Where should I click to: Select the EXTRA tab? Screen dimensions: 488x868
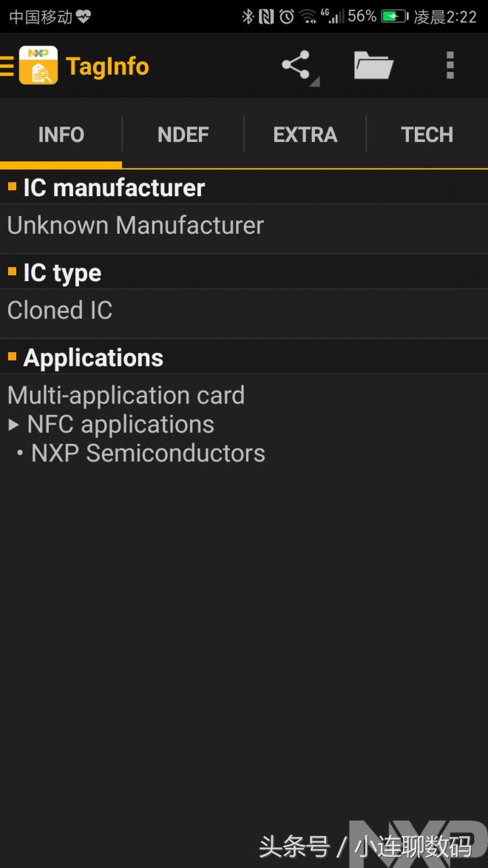305,134
